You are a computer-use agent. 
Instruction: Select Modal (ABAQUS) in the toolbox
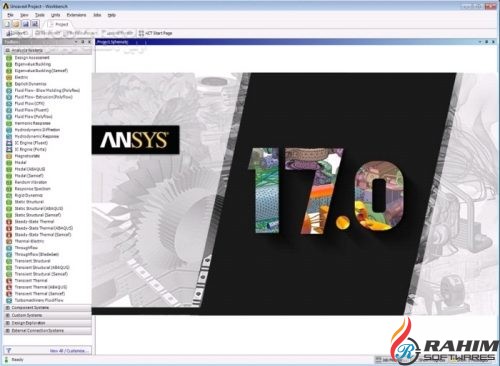(30, 169)
